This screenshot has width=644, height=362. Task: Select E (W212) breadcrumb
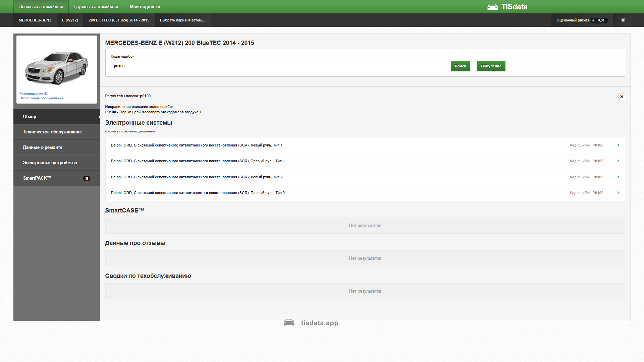pyautogui.click(x=70, y=20)
